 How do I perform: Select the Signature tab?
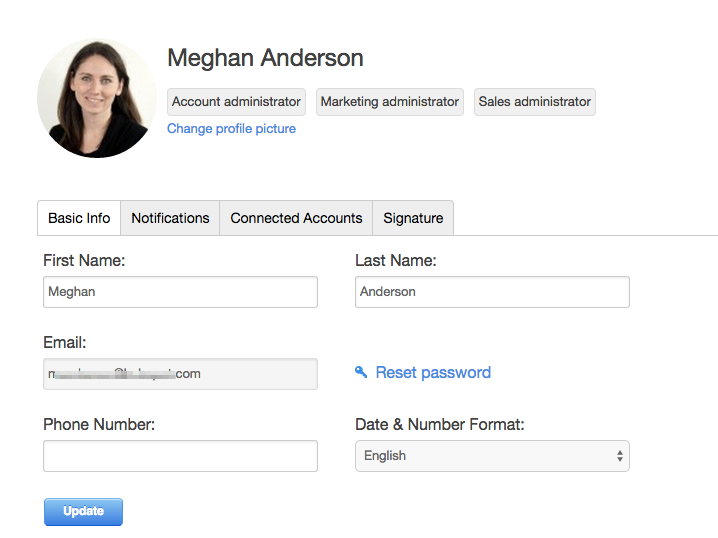point(413,218)
